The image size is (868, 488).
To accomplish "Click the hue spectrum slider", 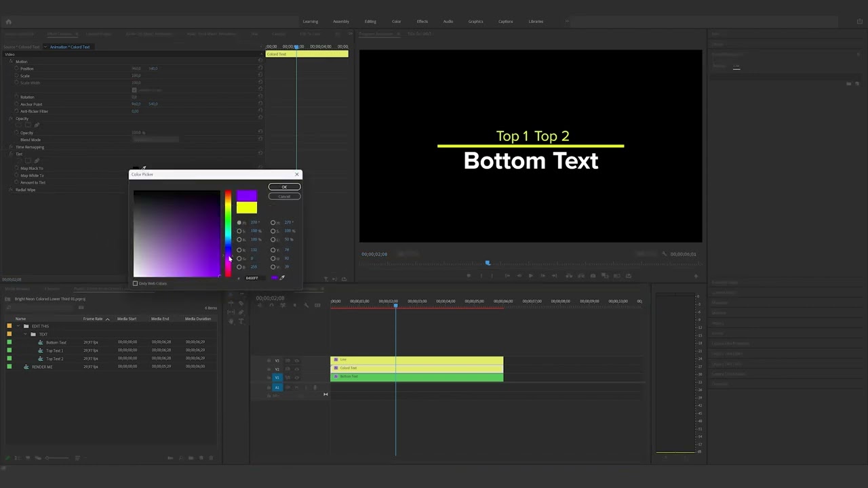I will coord(228,234).
